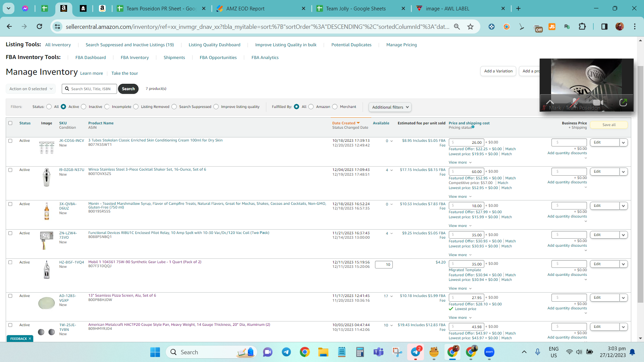Screen dimensions: 644x362
Task: Expand View more for Mobil 1 Gear Lube
Action: 460,289
